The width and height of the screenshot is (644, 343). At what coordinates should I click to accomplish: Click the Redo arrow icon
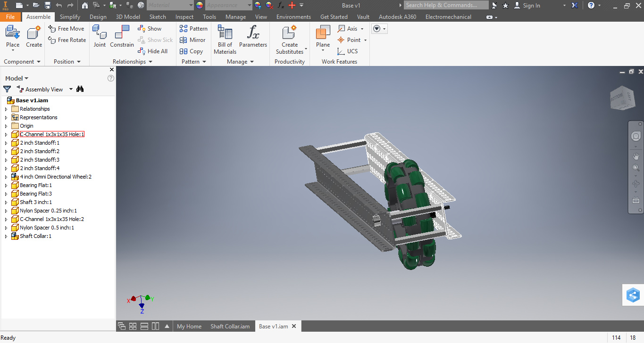click(x=70, y=5)
